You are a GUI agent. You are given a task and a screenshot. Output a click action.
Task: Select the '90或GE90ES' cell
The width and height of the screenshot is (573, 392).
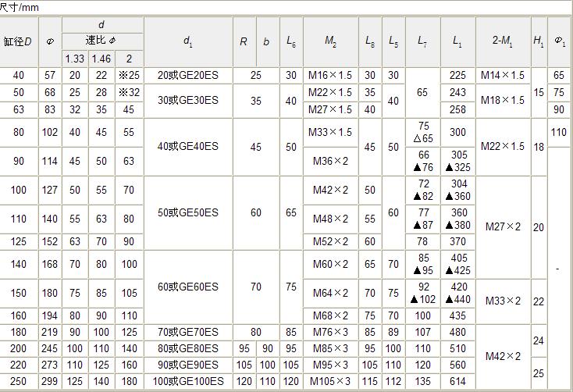click(188, 365)
